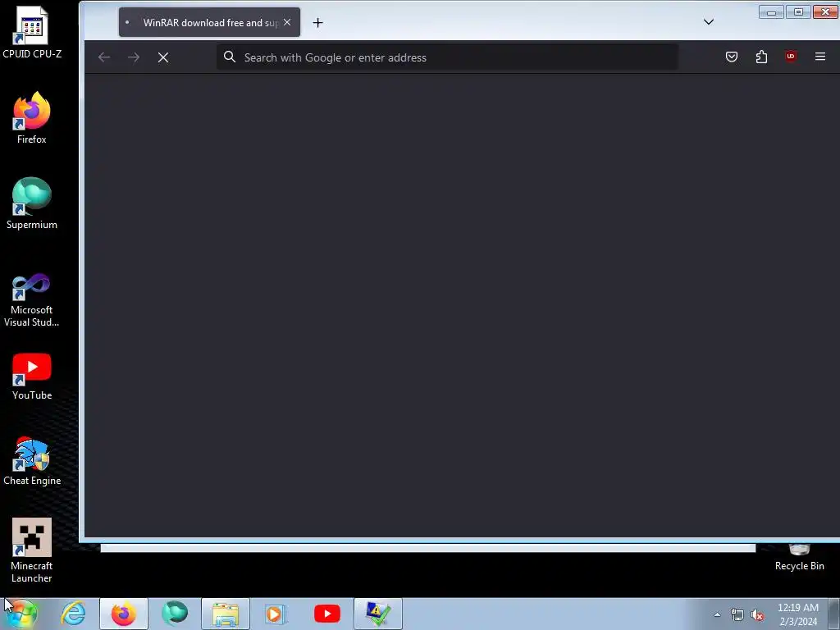Viewport: 840px width, 630px height.
Task: Click the search magnifier in address bar
Action: (230, 57)
